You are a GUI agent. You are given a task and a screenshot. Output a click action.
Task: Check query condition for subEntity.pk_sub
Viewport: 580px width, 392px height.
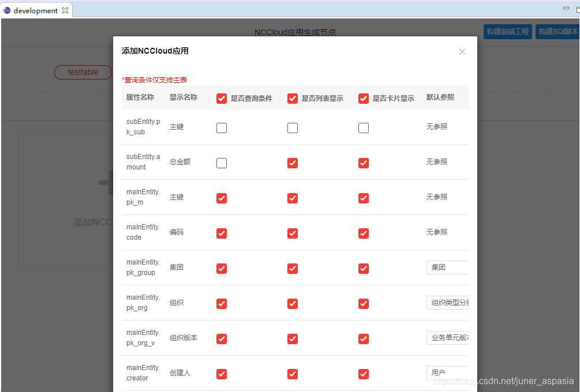(222, 128)
